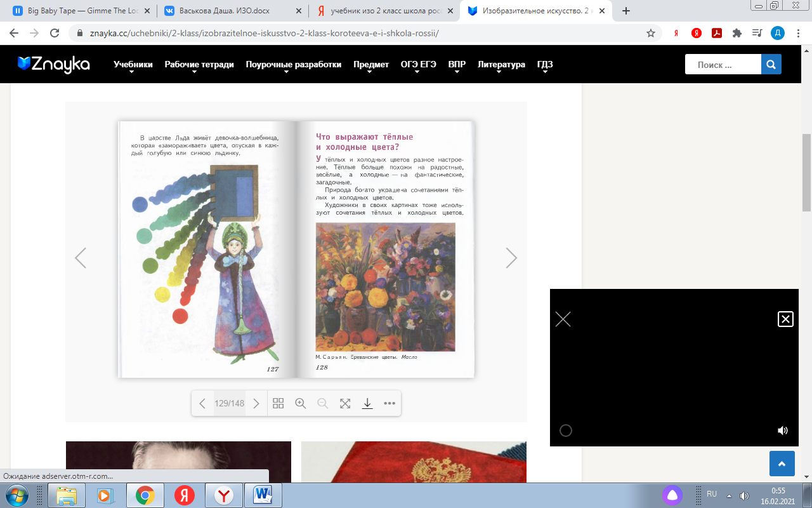Flip to next spread with large right arrow
Viewport: 812px width, 508px height.
pyautogui.click(x=511, y=258)
